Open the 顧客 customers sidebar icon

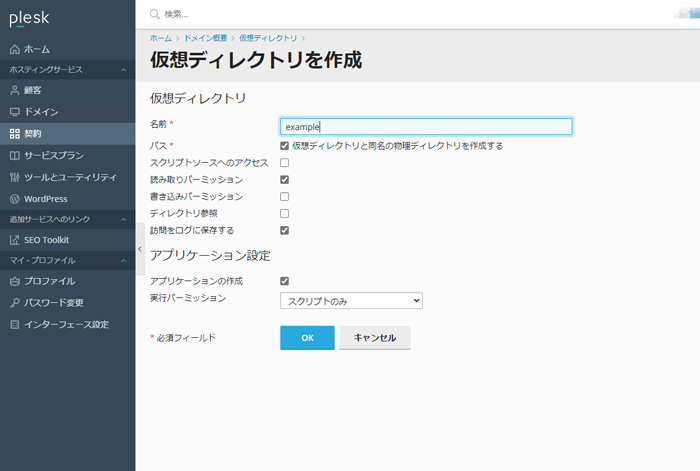click(x=15, y=90)
